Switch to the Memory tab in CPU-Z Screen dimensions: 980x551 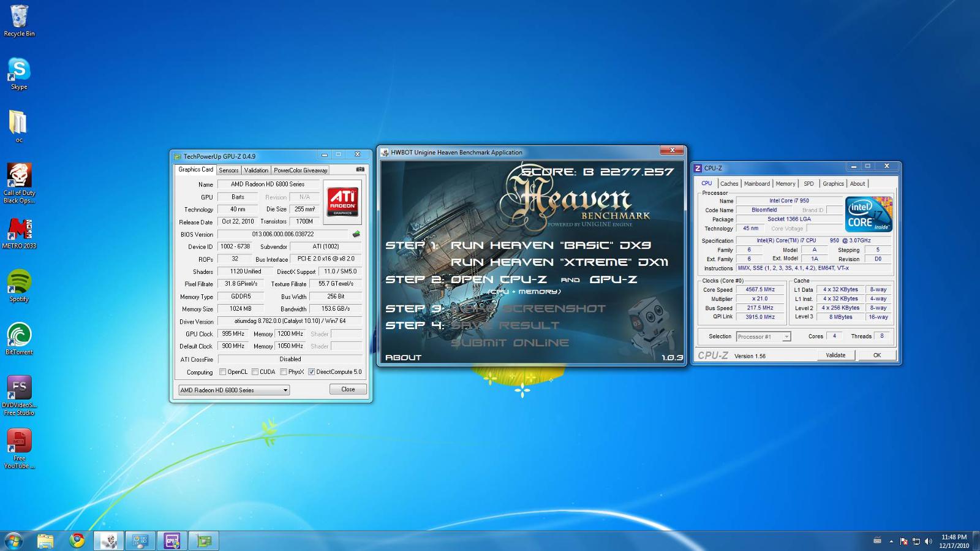click(785, 184)
